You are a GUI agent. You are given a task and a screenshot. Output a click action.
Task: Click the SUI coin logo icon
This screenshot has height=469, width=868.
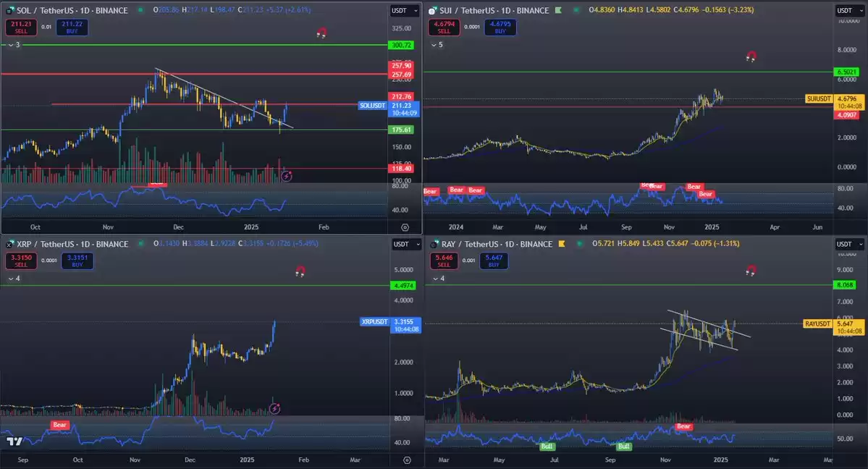pyautogui.click(x=433, y=10)
